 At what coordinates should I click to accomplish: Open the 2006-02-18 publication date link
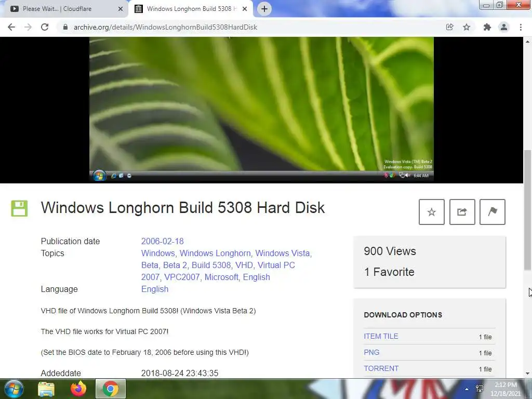[162, 241]
